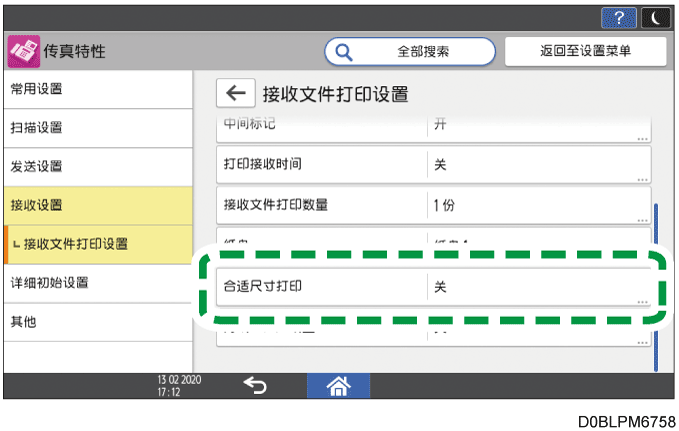Screen dimensions: 679x431
Task: Tap the fax features app icon
Action: (24, 51)
